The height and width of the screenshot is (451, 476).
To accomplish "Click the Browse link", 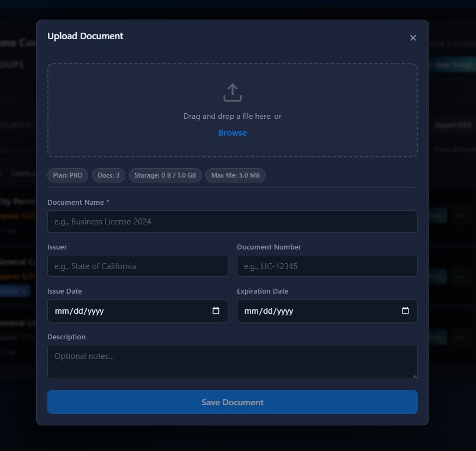I will [x=233, y=133].
